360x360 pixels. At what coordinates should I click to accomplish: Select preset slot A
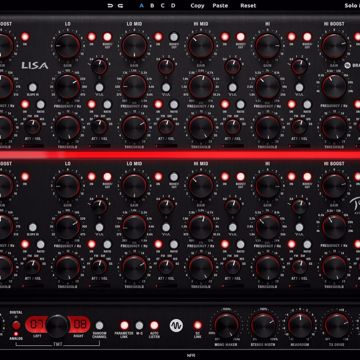point(142,6)
